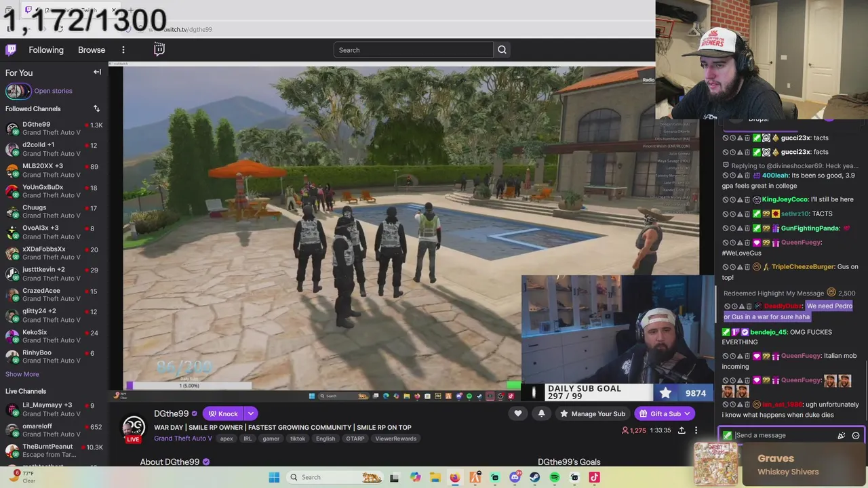This screenshot has width=868, height=488.
Task: Click verified badge next to DGthe99 name
Action: pyautogui.click(x=195, y=413)
